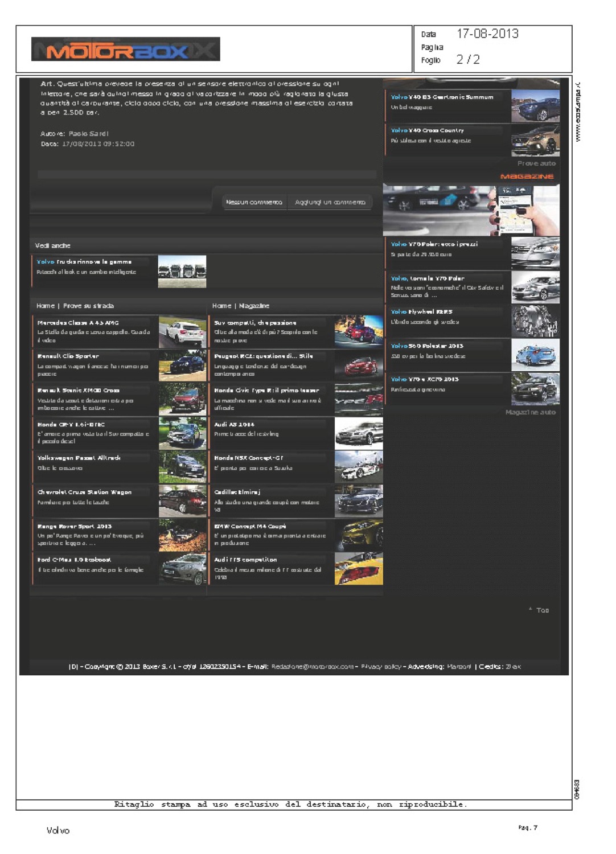This screenshot has width=616, height=854.
Task: Open the Prove auto link in sidebar
Action: tap(536, 163)
